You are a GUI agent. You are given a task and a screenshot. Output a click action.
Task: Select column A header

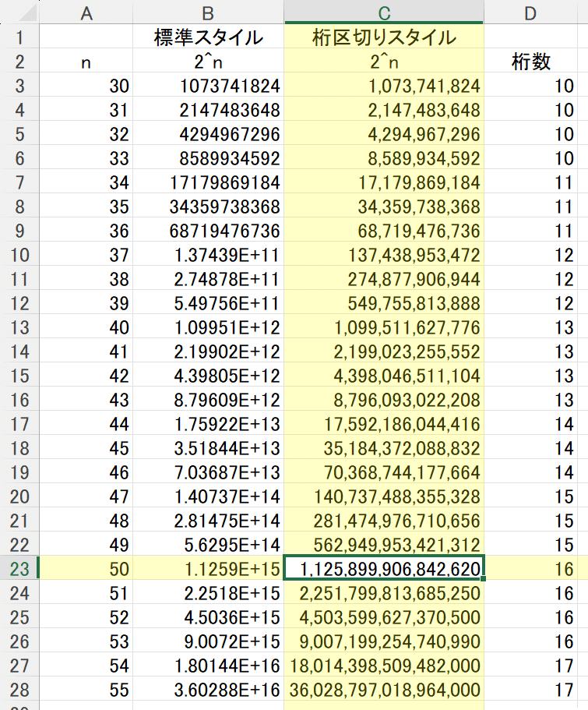point(86,12)
